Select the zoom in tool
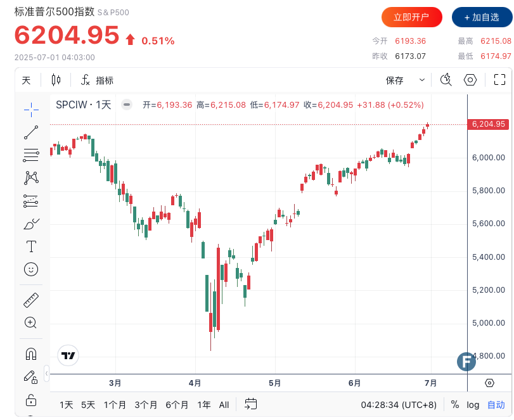Screen dimensions: 514x420 click(31, 322)
